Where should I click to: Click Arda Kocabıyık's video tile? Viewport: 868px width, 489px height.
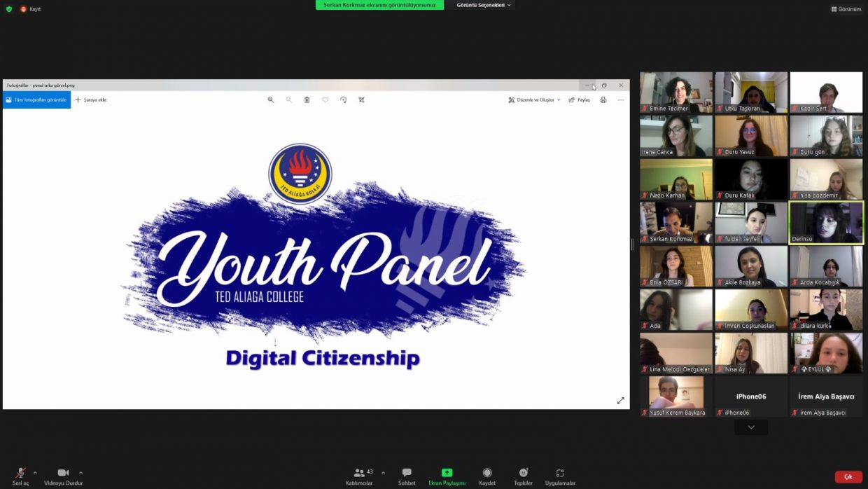827,266
